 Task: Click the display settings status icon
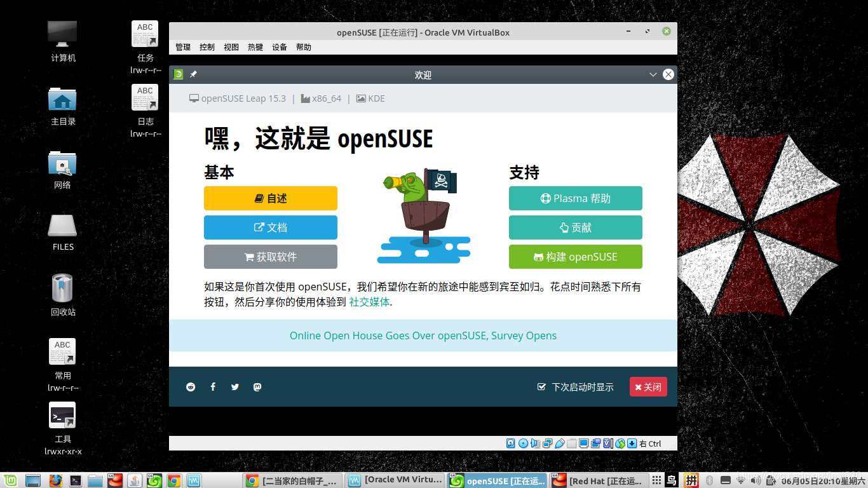[583, 444]
